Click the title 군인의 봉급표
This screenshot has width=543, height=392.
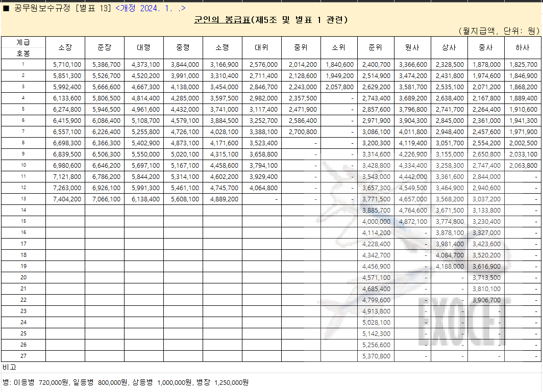point(222,20)
